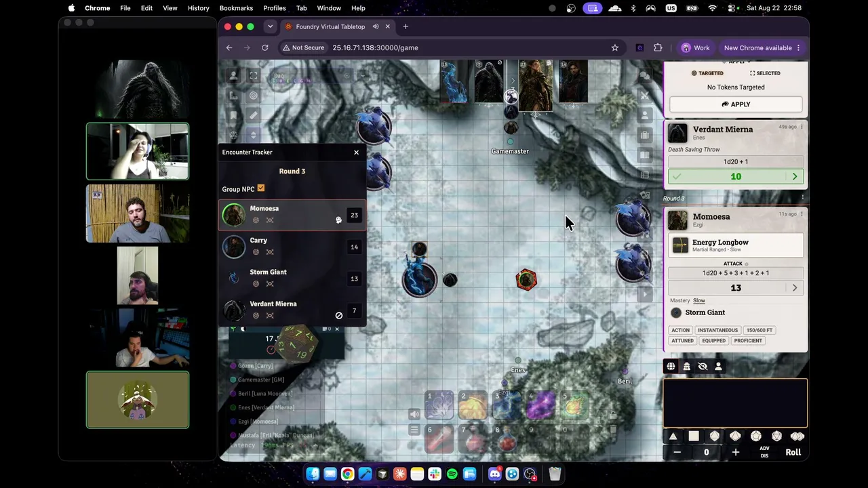Viewport: 868px width, 488px height.
Task: Click the defeated icon on Verdant Mierna's row
Action: point(339,315)
